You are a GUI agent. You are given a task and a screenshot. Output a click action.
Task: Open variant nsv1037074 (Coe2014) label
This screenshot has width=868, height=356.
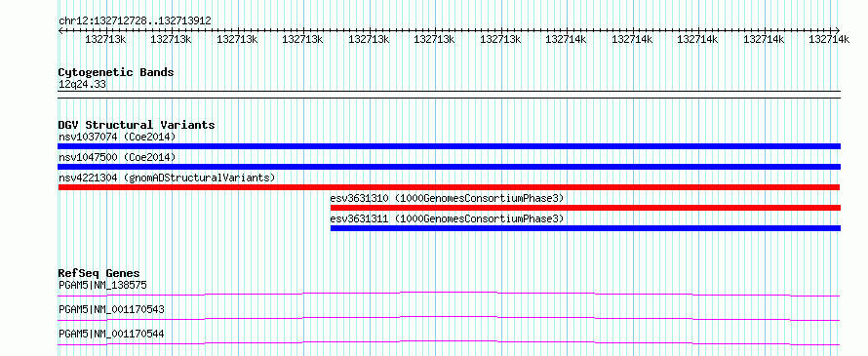tap(117, 137)
